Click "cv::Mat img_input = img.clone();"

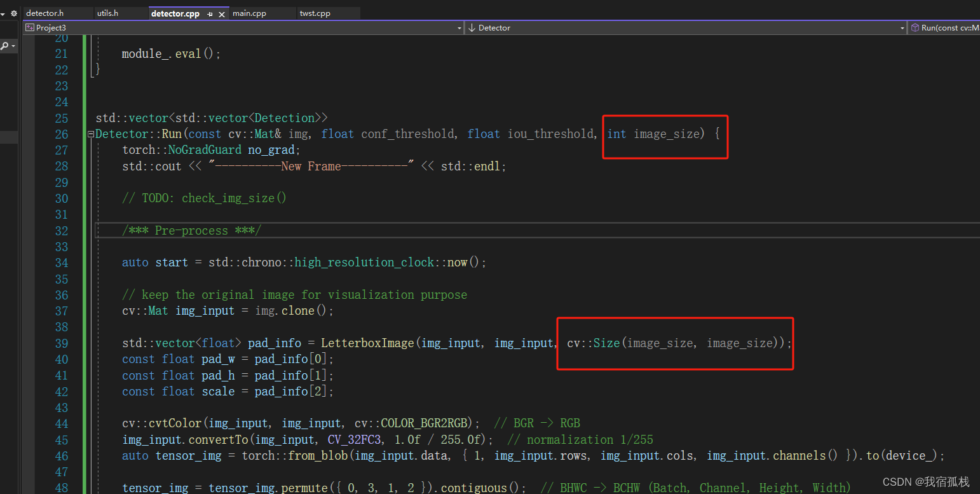[228, 311]
